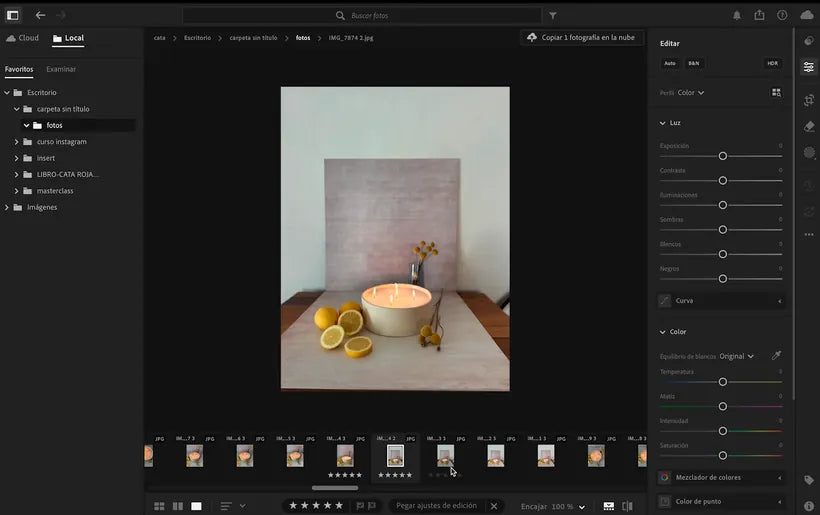Open the notifications bell
820x515 pixels.
point(736,16)
